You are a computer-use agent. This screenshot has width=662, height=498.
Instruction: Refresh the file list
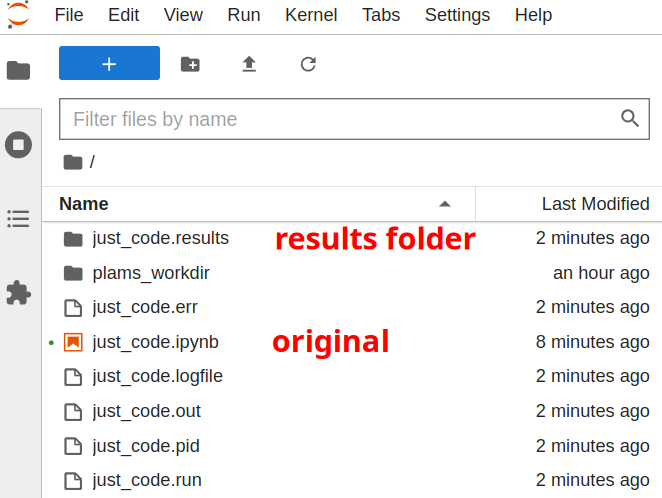pyautogui.click(x=308, y=64)
